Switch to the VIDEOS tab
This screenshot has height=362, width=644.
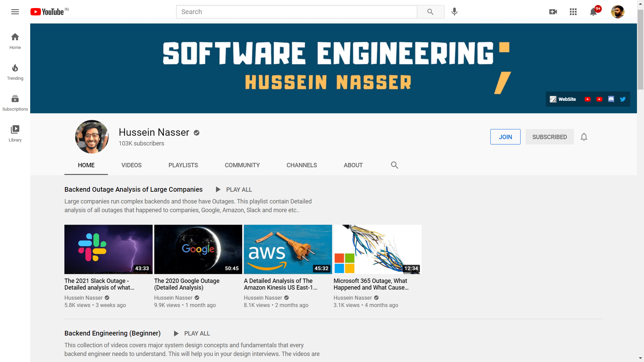[131, 165]
